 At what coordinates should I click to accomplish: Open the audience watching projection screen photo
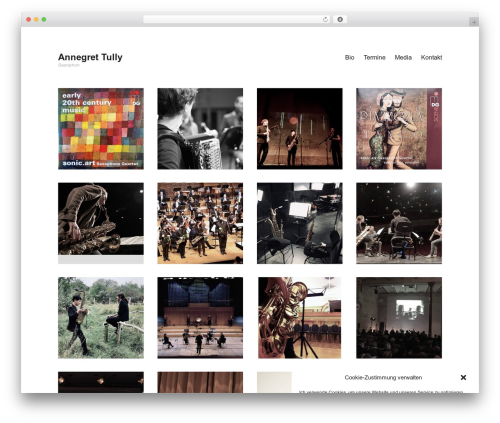pos(399,318)
